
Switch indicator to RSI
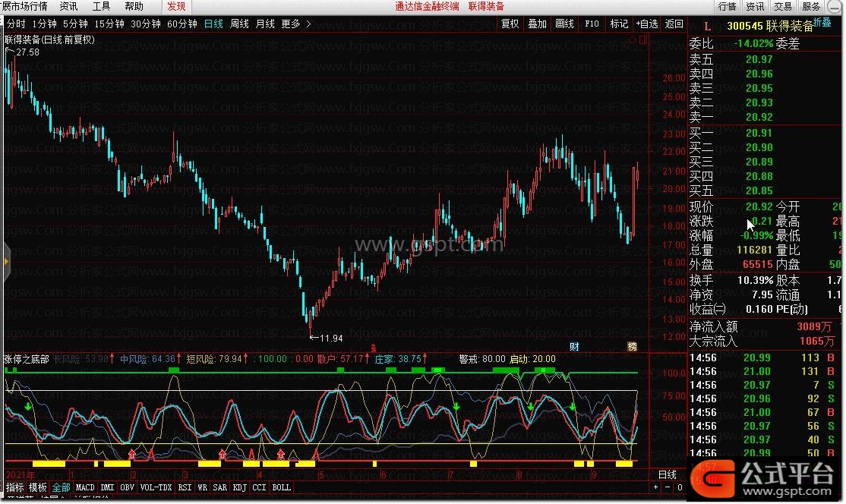coord(185,487)
